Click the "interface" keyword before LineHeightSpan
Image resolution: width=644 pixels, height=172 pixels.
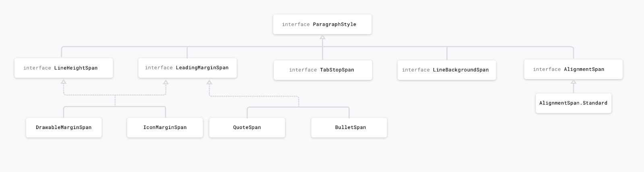coord(37,68)
